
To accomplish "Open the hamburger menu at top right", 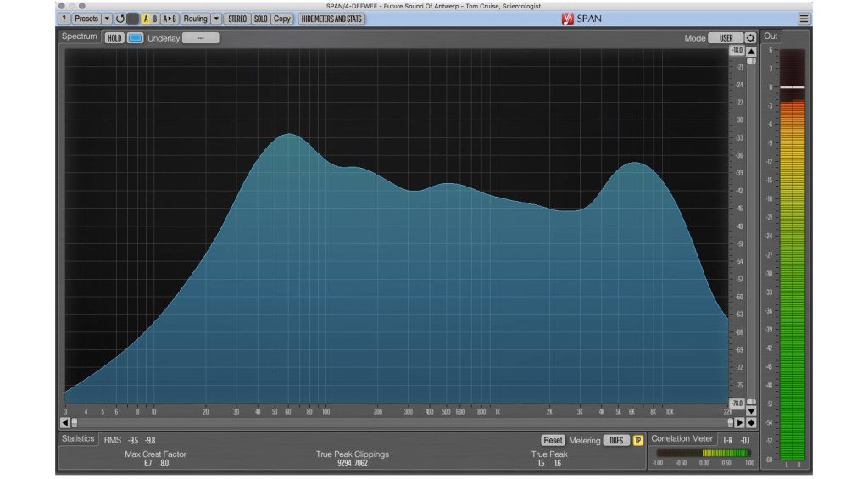I will pyautogui.click(x=804, y=19).
